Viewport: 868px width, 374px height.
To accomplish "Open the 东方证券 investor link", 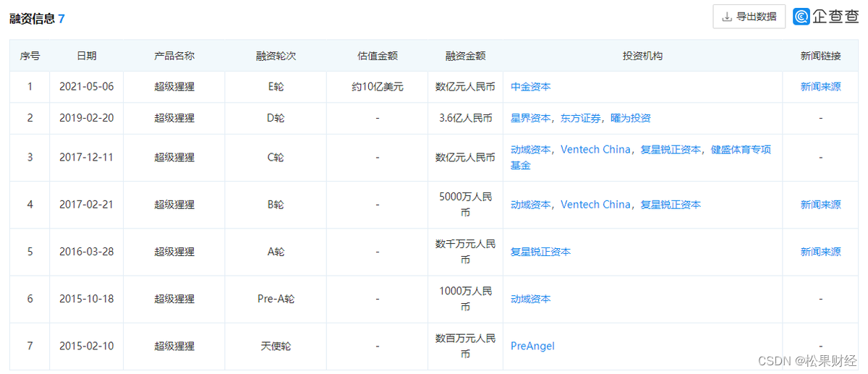I will point(581,118).
